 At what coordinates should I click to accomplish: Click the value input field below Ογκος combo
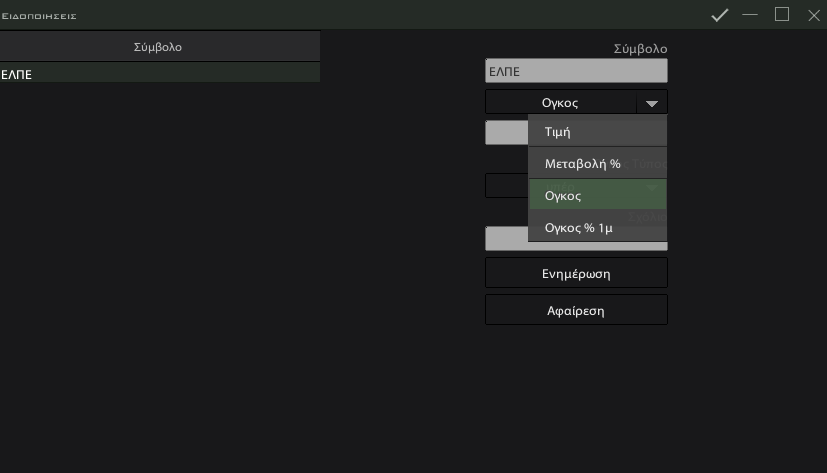[x=506, y=133]
